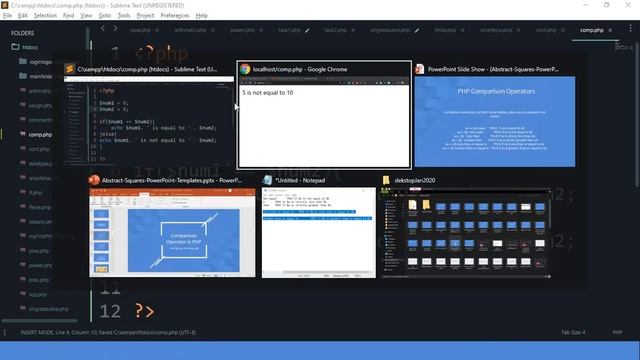This screenshot has width=640, height=360.
Task: Switch to the arthmatic.php tab
Action: 190,30
